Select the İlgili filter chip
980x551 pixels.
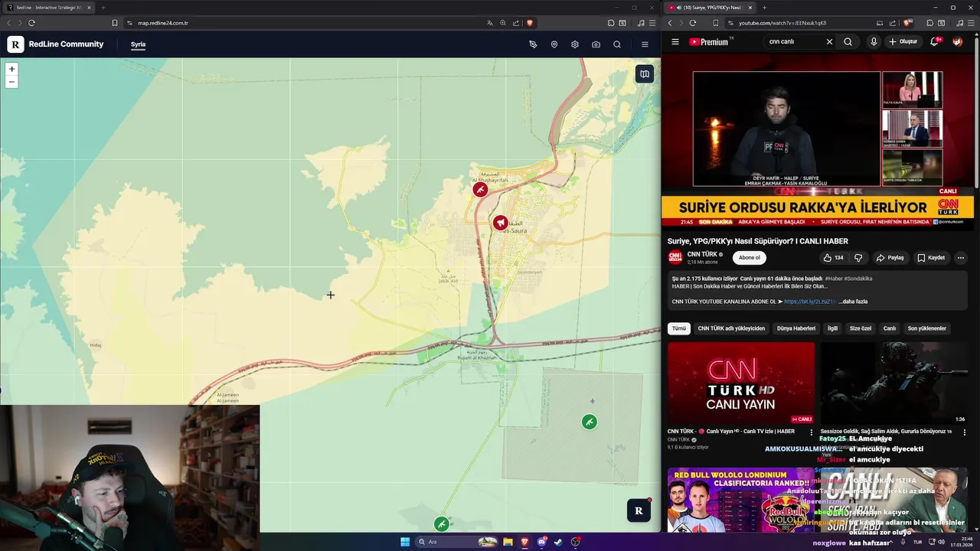click(x=832, y=328)
